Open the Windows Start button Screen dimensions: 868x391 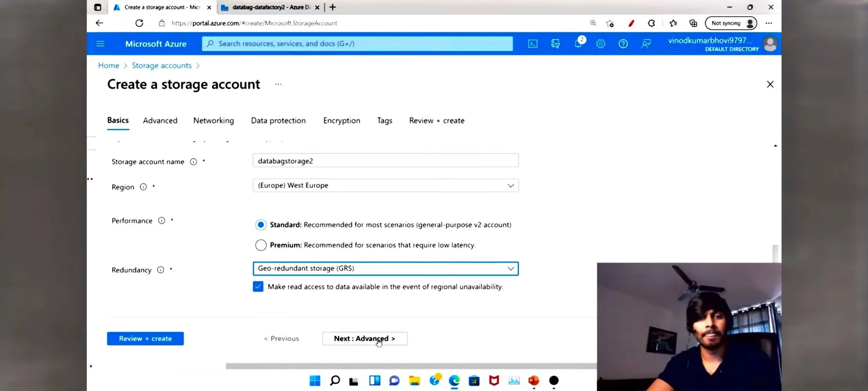click(315, 380)
